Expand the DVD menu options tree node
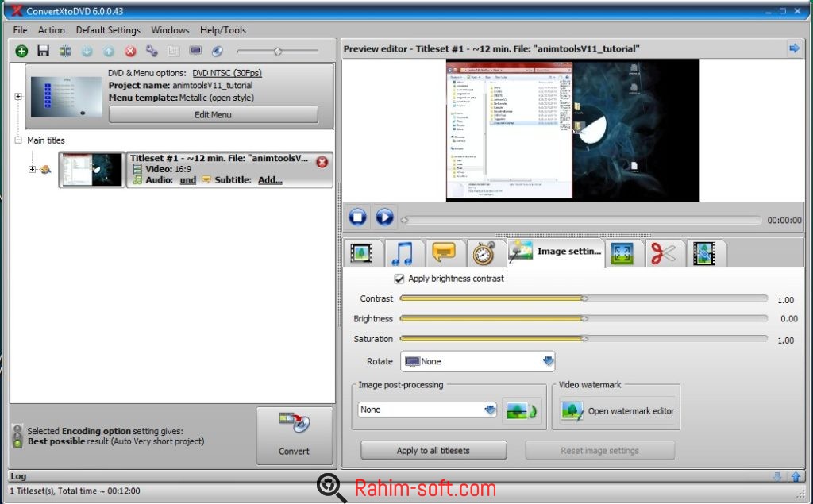813x504 pixels. (18, 97)
